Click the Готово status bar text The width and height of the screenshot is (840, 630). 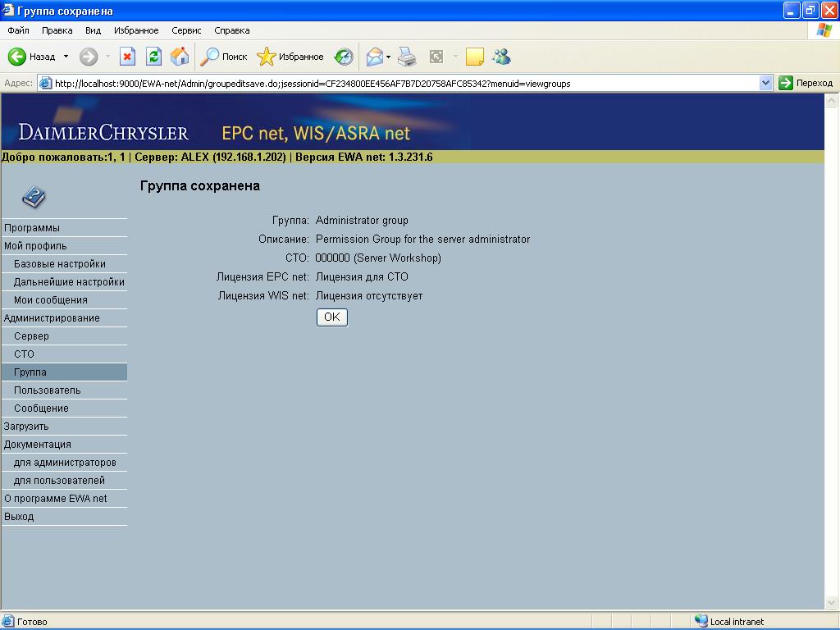point(32,622)
